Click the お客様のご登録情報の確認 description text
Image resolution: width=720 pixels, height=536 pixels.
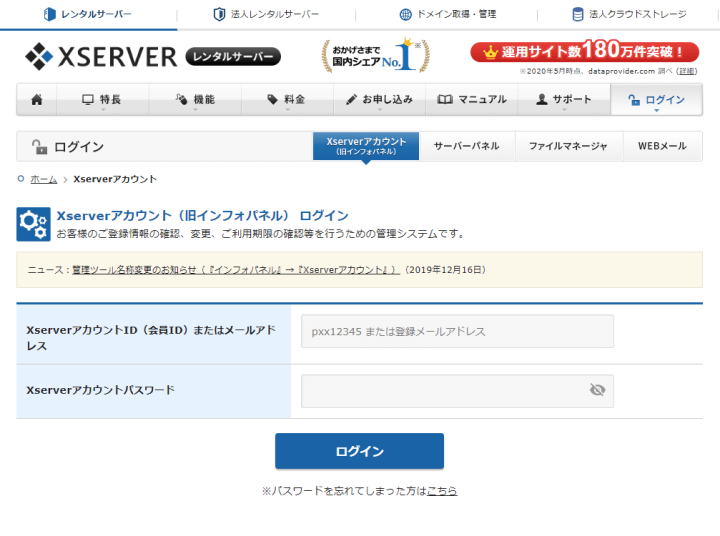coord(260,234)
